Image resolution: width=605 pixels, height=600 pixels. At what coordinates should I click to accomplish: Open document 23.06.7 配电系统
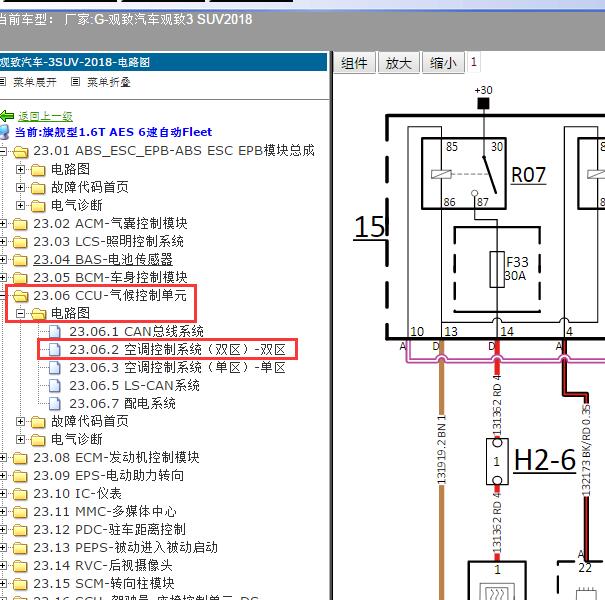pos(123,403)
